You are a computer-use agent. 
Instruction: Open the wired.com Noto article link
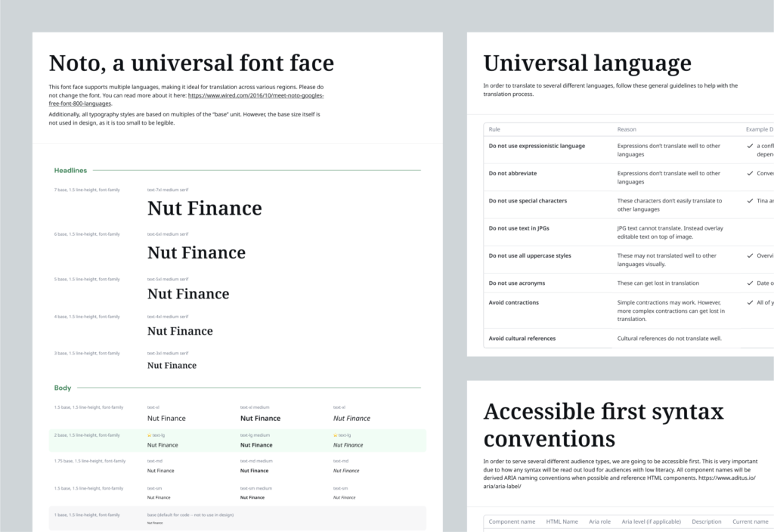pyautogui.click(x=255, y=96)
